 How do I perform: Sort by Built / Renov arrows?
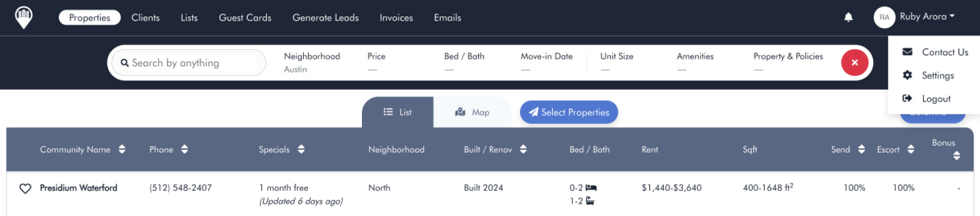coord(523,149)
